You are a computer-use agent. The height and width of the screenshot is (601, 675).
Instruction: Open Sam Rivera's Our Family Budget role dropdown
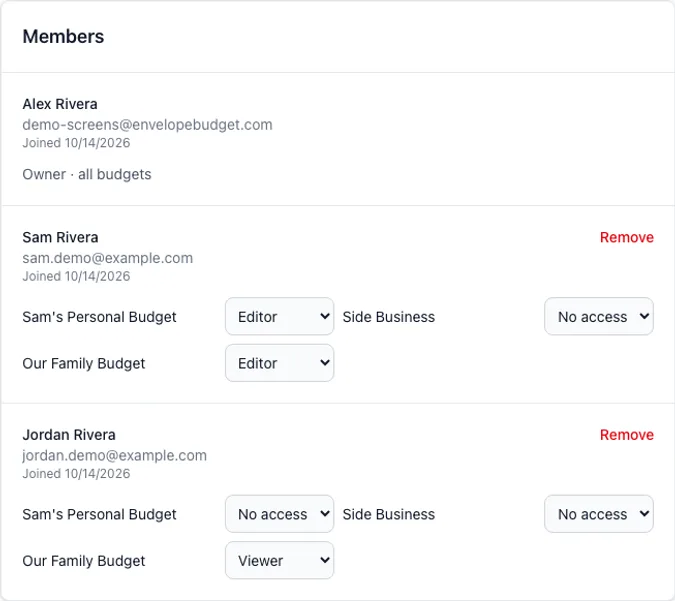[279, 363]
